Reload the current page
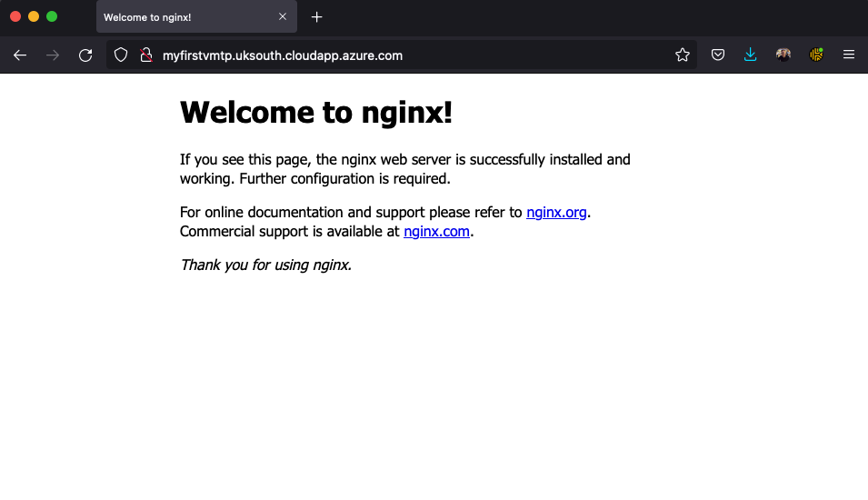Viewport: 868px width, 500px height. tap(85, 55)
